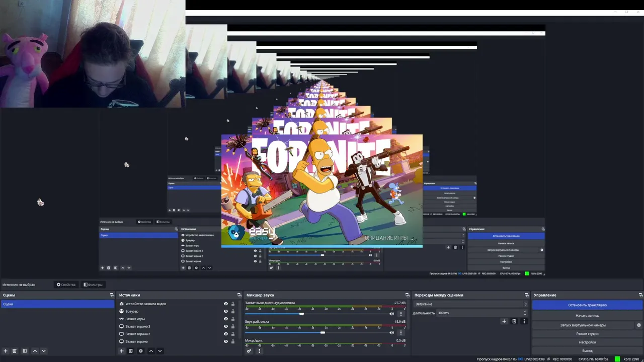Enable Режим студии
Viewport: 644px width, 362px height.
click(587, 334)
